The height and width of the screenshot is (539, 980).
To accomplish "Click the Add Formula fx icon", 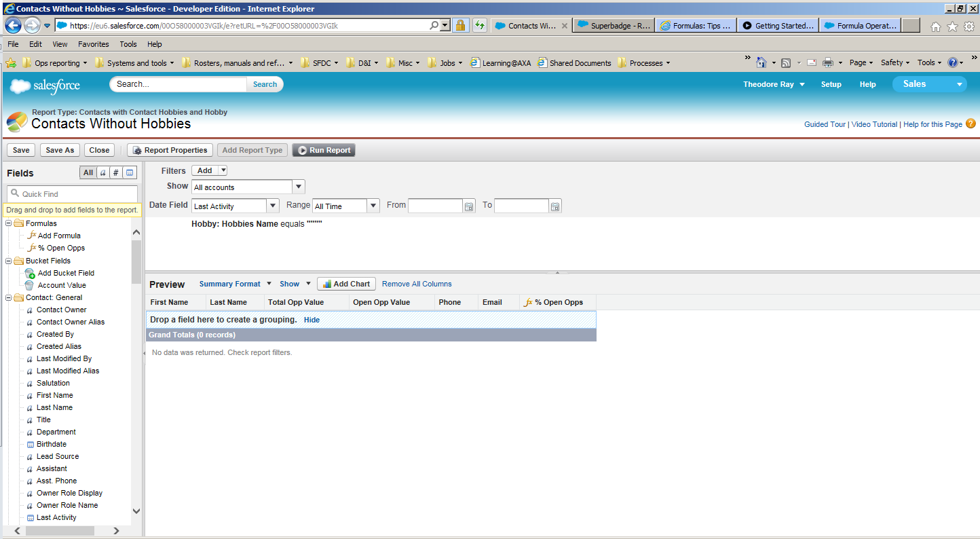I will click(31, 235).
